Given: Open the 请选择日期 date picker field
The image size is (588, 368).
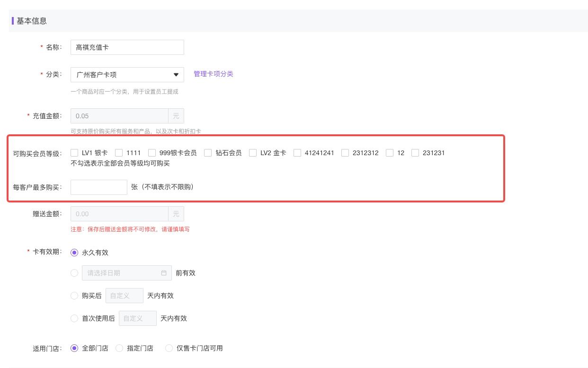Looking at the screenshot, I should [x=127, y=273].
